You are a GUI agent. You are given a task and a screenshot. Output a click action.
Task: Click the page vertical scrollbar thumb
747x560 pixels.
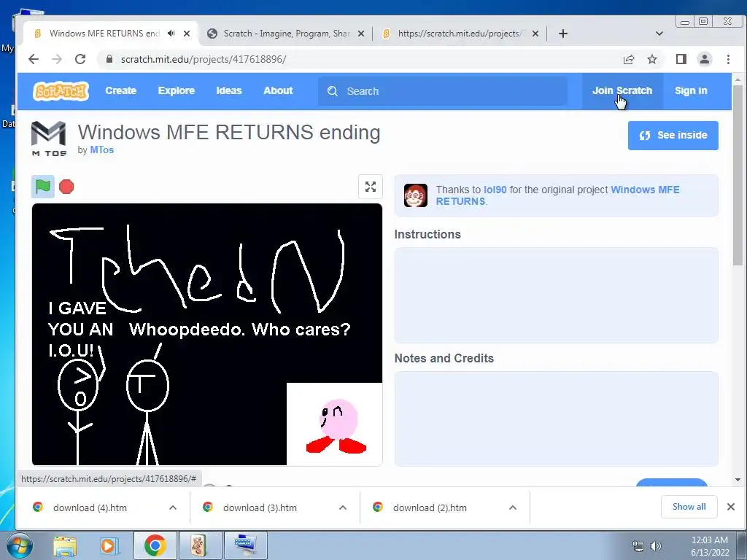(738, 175)
